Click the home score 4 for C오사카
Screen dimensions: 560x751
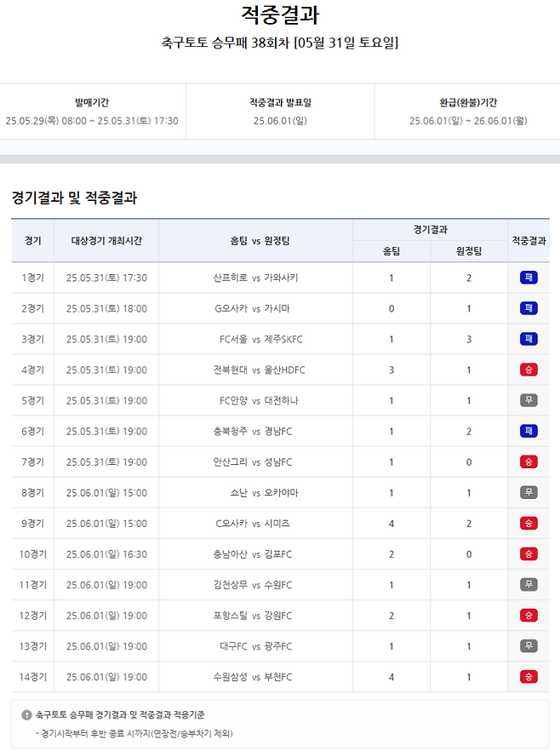tap(391, 524)
